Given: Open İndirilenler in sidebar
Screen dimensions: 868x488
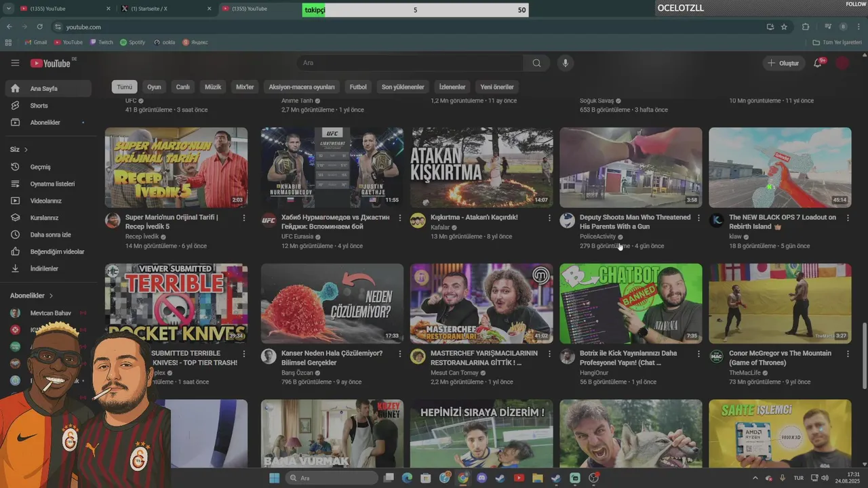Looking at the screenshot, I should pos(48,268).
